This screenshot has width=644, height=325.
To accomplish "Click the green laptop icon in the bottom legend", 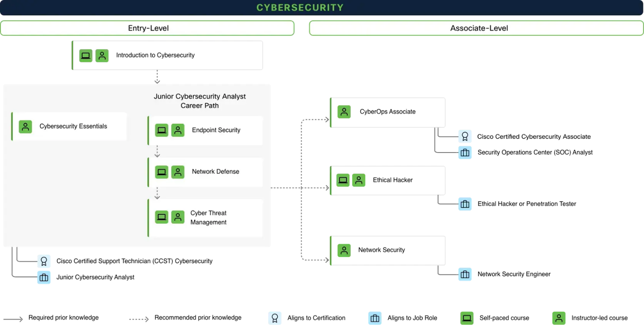I will pos(467,318).
